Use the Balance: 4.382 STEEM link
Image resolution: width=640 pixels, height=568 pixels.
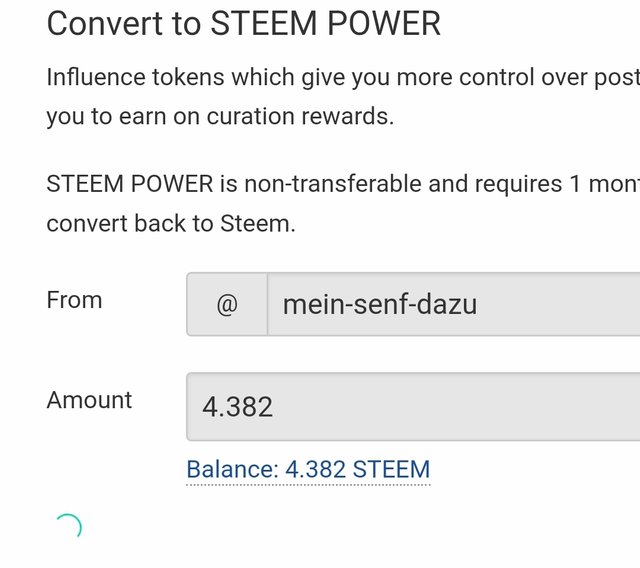click(x=308, y=469)
